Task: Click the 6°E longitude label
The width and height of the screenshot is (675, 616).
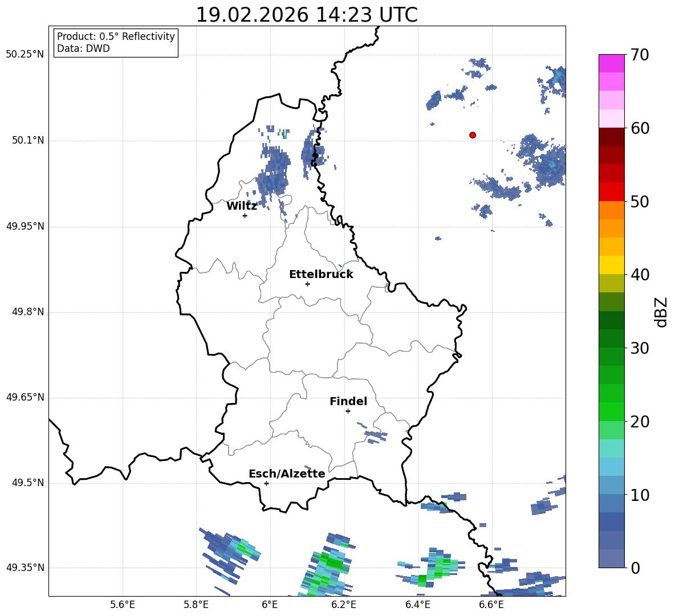Action: click(270, 605)
